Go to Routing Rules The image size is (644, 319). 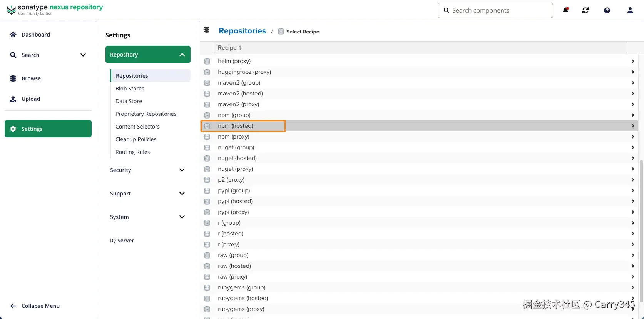132,152
